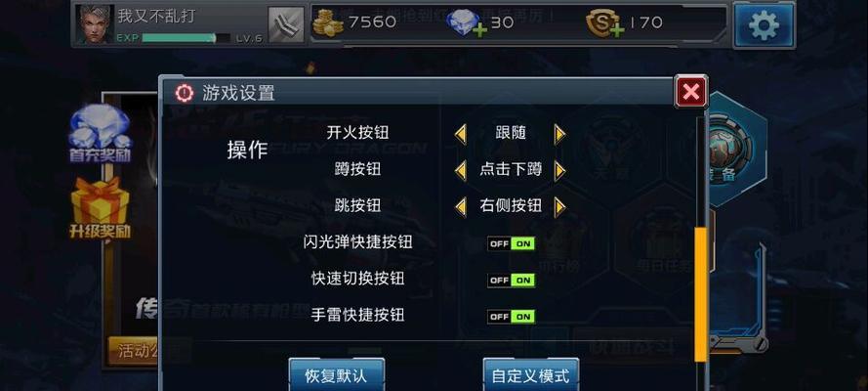Screen dimensions: 868x391
Task: Open the 升级奖励 gift box icon
Action: (100, 208)
